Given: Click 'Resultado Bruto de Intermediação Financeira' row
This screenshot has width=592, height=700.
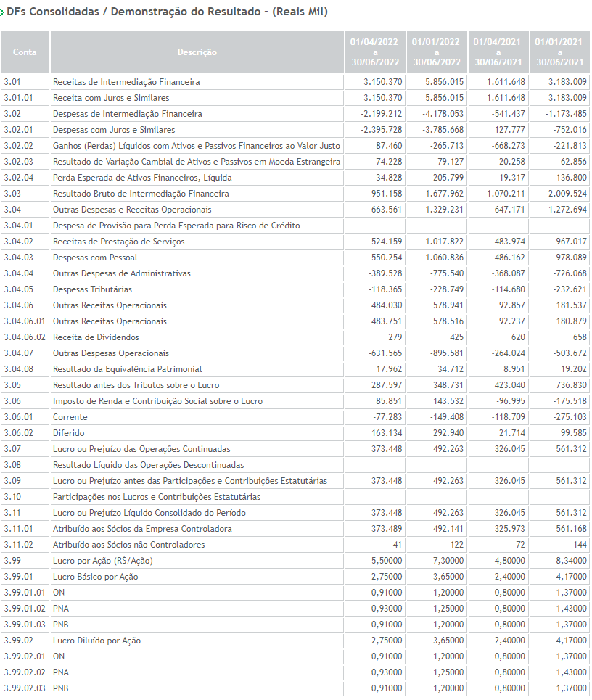Looking at the screenshot, I should tap(295, 194).
